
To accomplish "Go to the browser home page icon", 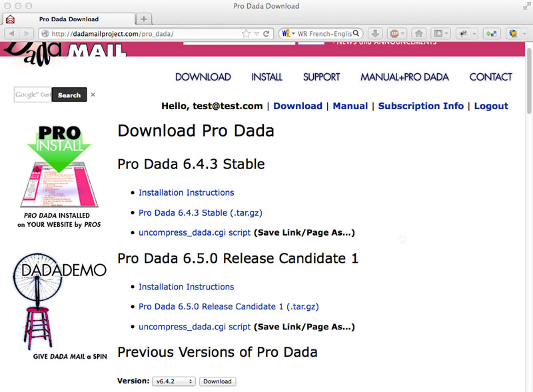I will click(418, 33).
